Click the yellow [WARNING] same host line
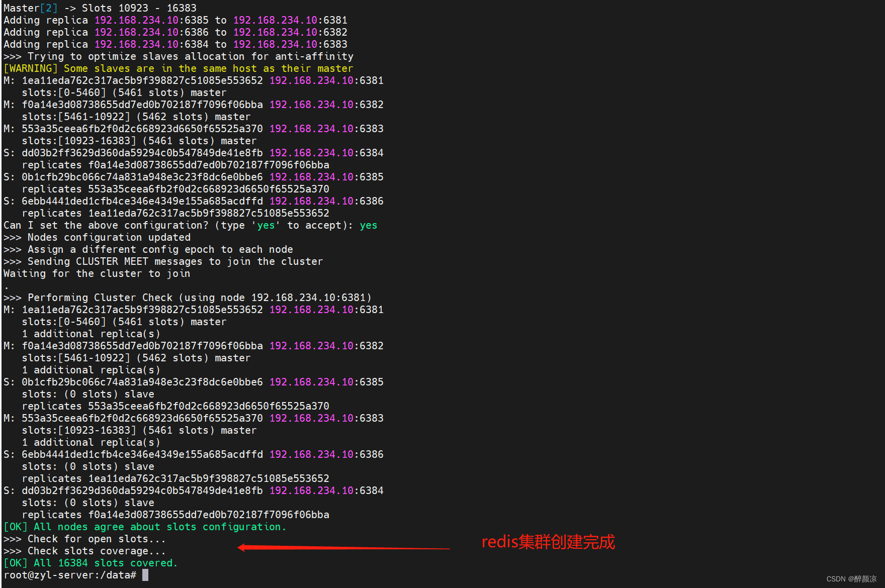 pos(179,68)
